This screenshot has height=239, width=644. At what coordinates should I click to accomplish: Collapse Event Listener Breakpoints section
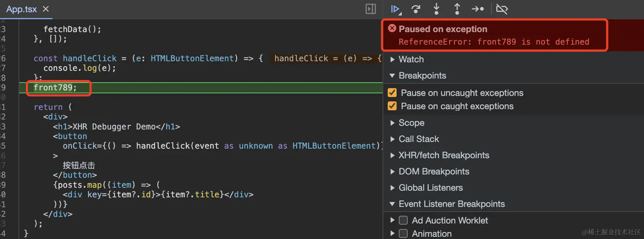coord(392,204)
